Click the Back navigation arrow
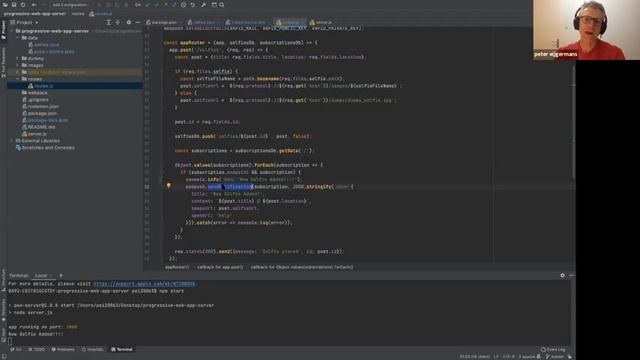The width and height of the screenshot is (640, 360). pyautogui.click(x=34, y=5)
